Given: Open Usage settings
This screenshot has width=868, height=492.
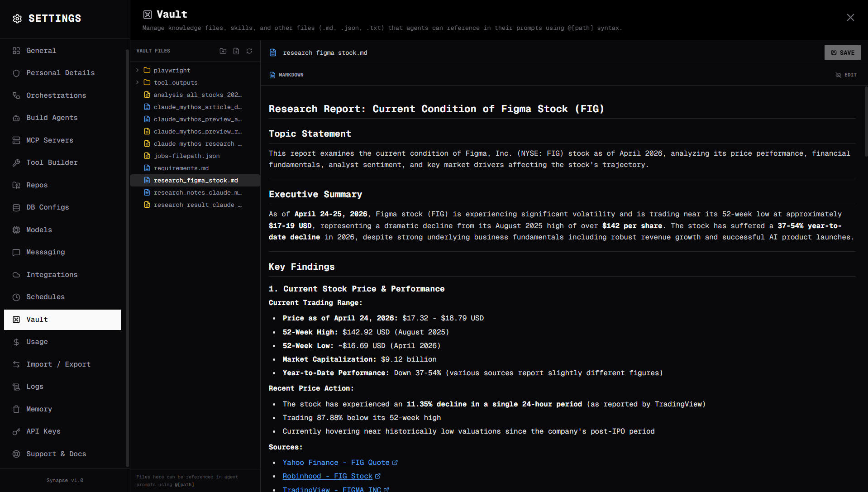Looking at the screenshot, I should [x=62, y=342].
